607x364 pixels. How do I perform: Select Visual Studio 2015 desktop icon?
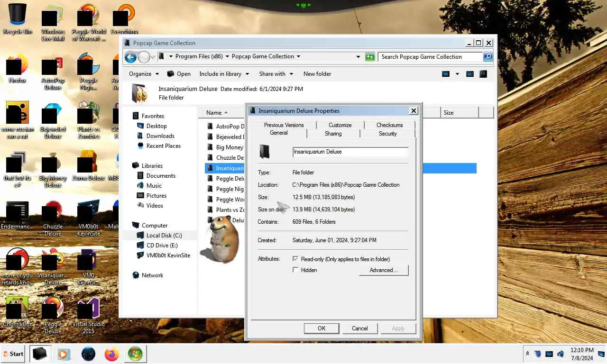89,315
